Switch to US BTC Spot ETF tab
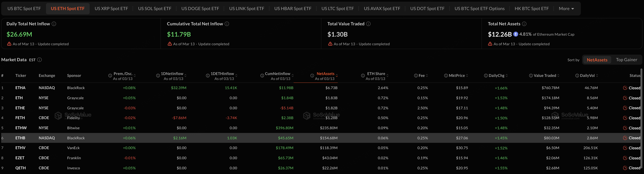The height and width of the screenshot is (174, 644). tap(24, 9)
